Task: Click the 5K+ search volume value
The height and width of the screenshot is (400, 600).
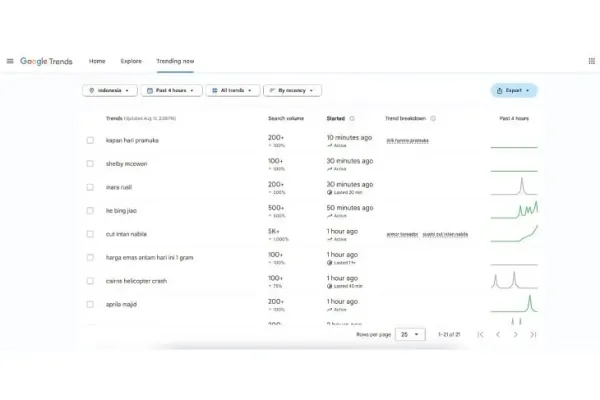Action: point(274,231)
